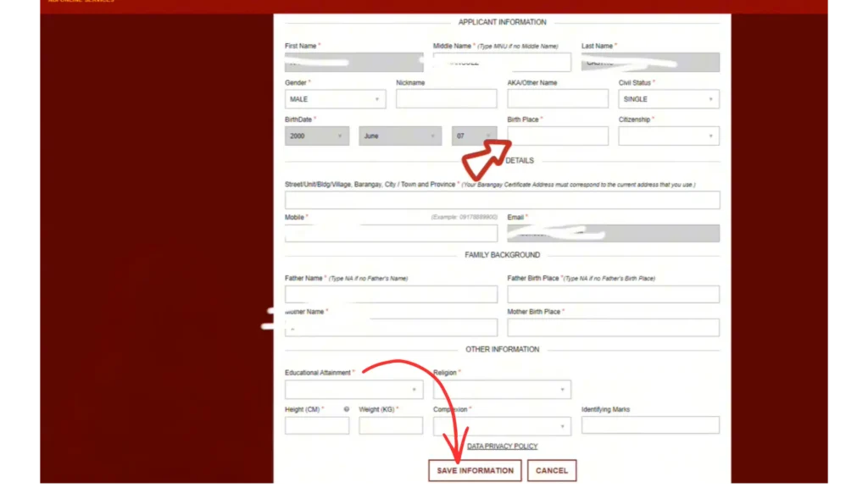Click the First Name input field

(353, 62)
